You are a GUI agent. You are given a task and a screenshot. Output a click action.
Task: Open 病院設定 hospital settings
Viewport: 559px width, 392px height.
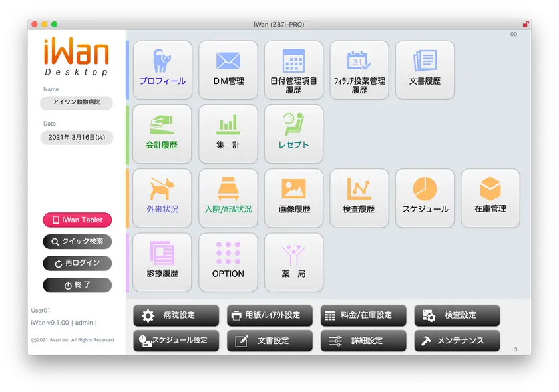(176, 315)
